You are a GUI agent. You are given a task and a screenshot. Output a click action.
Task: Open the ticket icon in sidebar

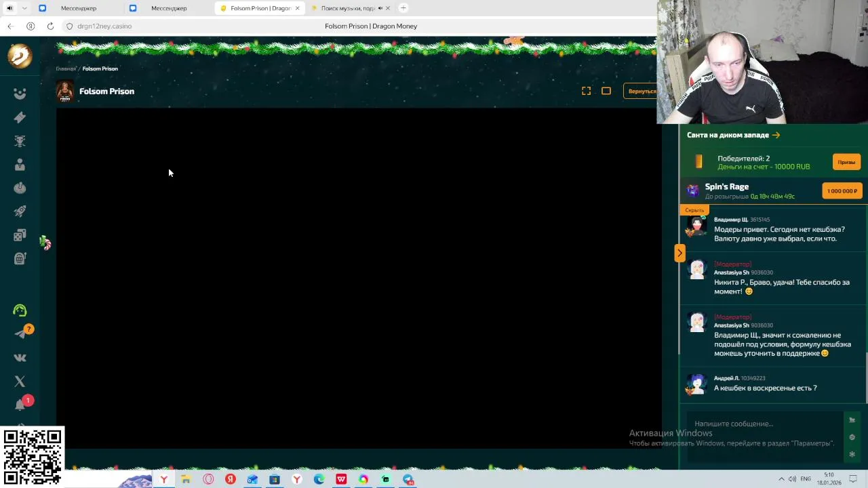click(x=20, y=117)
